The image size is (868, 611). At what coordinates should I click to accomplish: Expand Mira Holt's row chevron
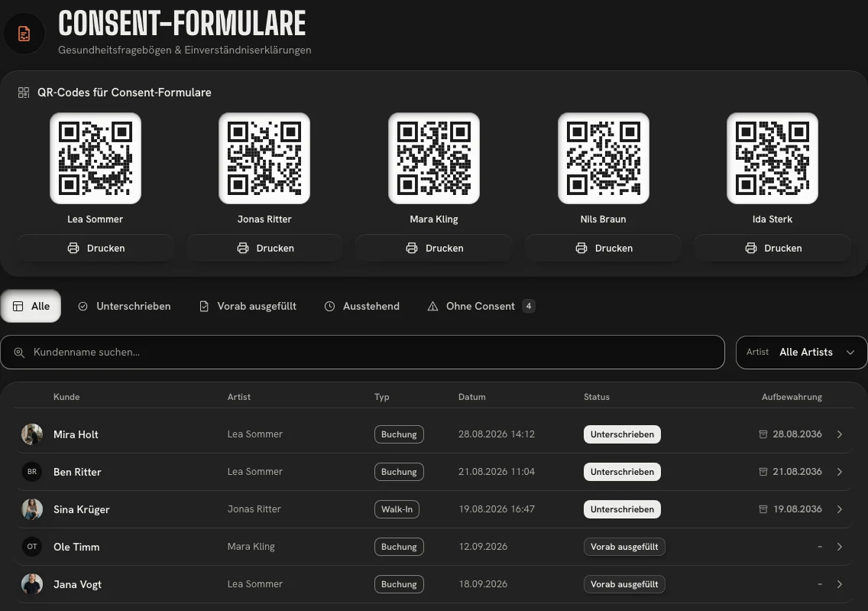click(x=840, y=434)
